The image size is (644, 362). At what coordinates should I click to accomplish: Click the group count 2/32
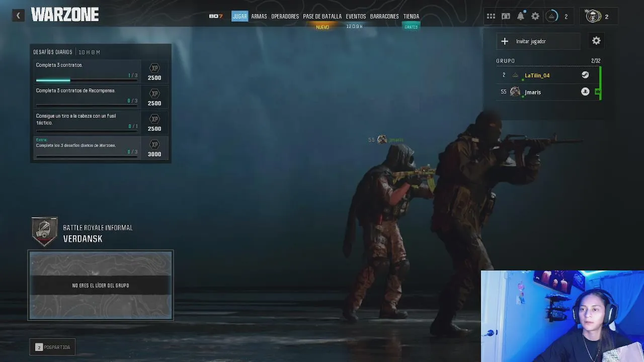click(596, 61)
